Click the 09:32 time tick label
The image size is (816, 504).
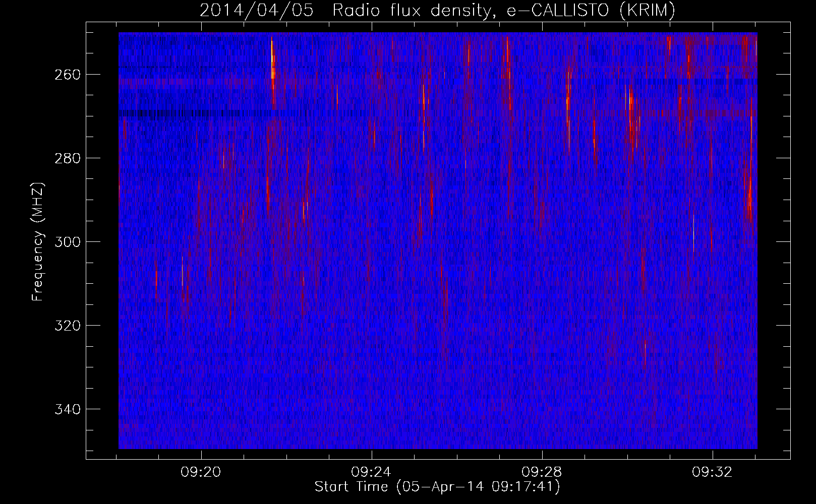(712, 472)
